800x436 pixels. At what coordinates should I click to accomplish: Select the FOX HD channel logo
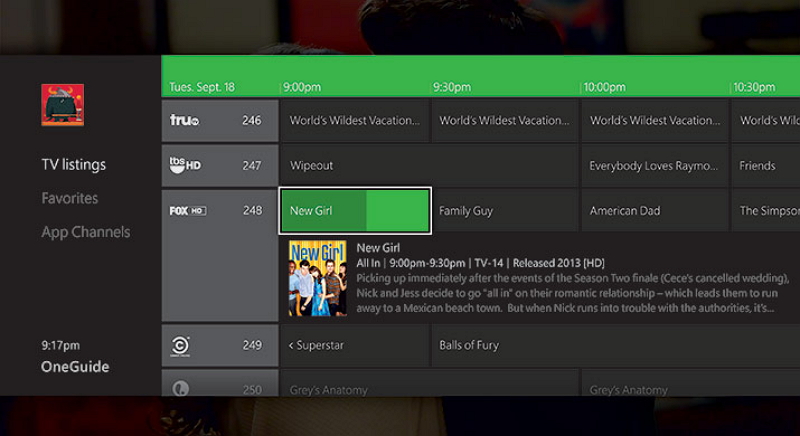(188, 211)
